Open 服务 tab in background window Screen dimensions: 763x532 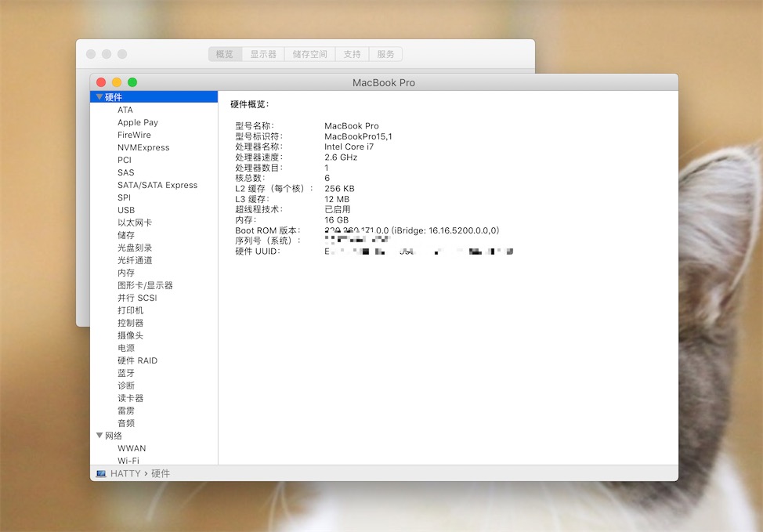(x=386, y=54)
